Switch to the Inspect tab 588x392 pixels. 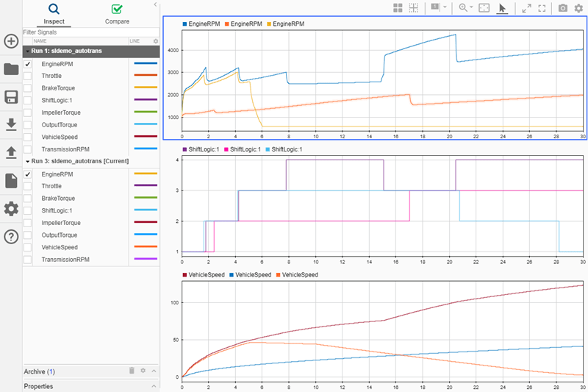click(54, 14)
